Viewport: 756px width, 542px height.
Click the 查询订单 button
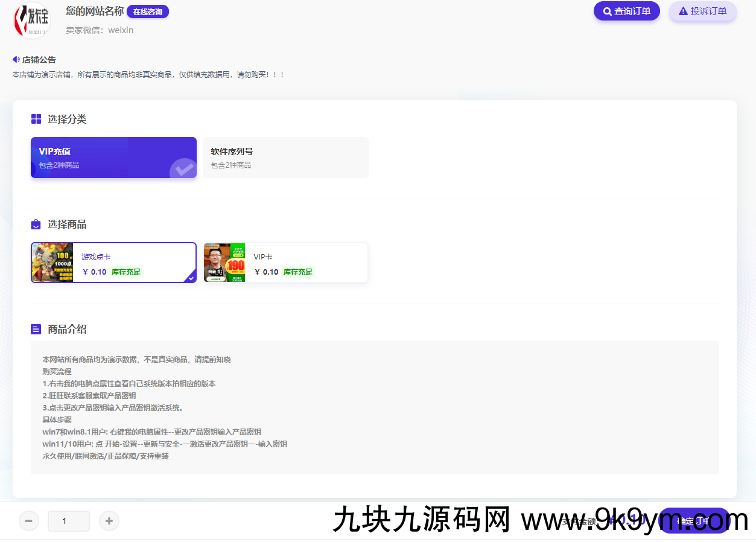626,11
